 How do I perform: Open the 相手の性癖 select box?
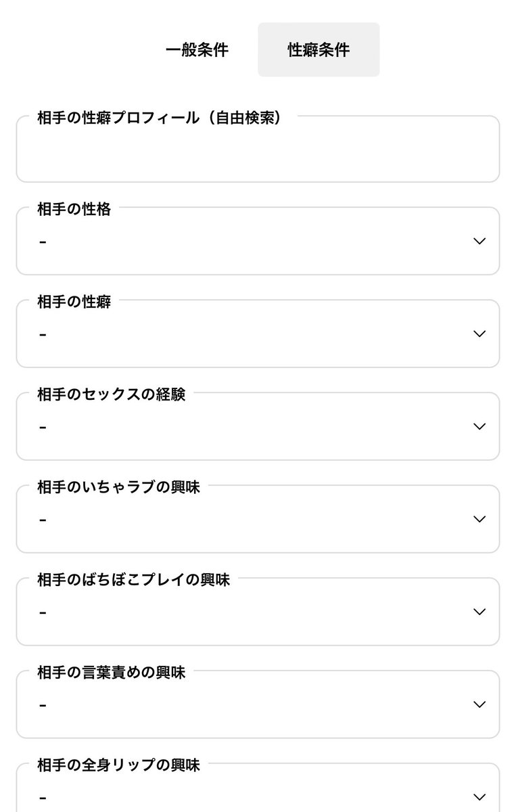click(258, 334)
